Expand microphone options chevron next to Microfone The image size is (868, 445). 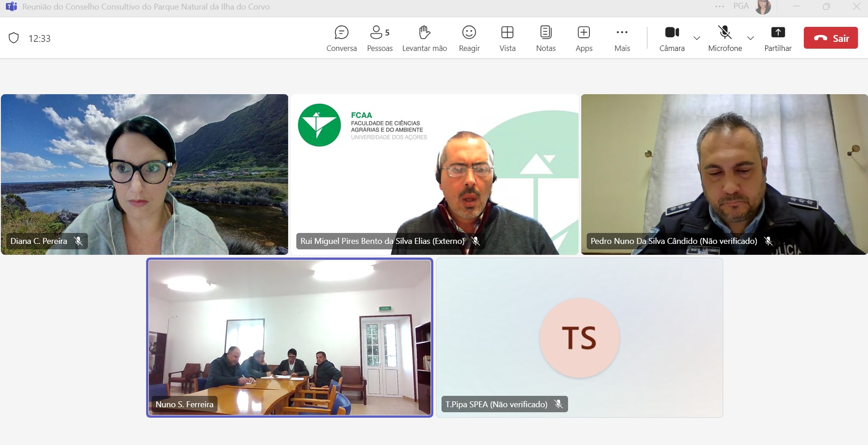(751, 38)
